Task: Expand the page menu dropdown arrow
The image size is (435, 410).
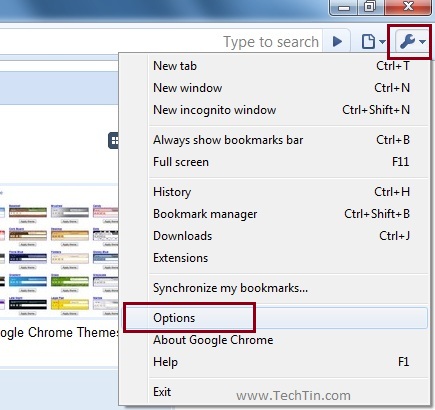Action: click(x=382, y=42)
